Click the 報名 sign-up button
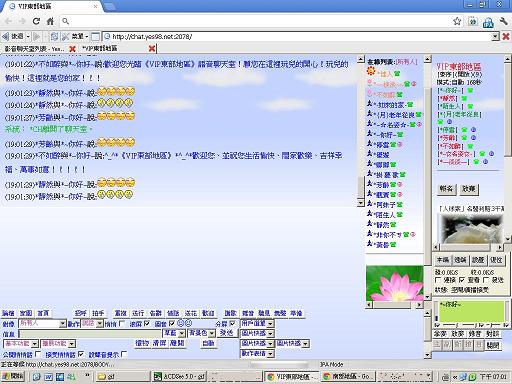Screen dimensions: 512x384 coord(446,189)
